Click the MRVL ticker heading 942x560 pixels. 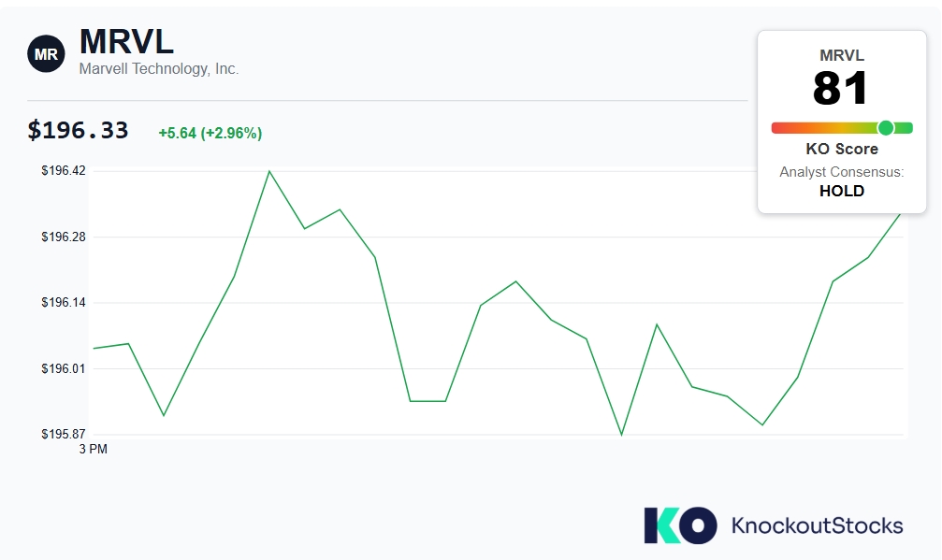tap(126, 41)
